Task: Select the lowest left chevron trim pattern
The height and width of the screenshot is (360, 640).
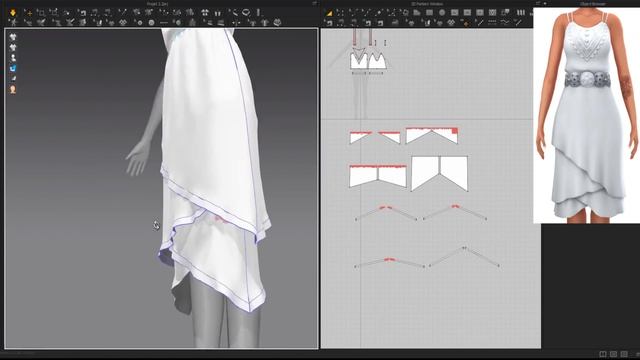Action: pos(390,263)
